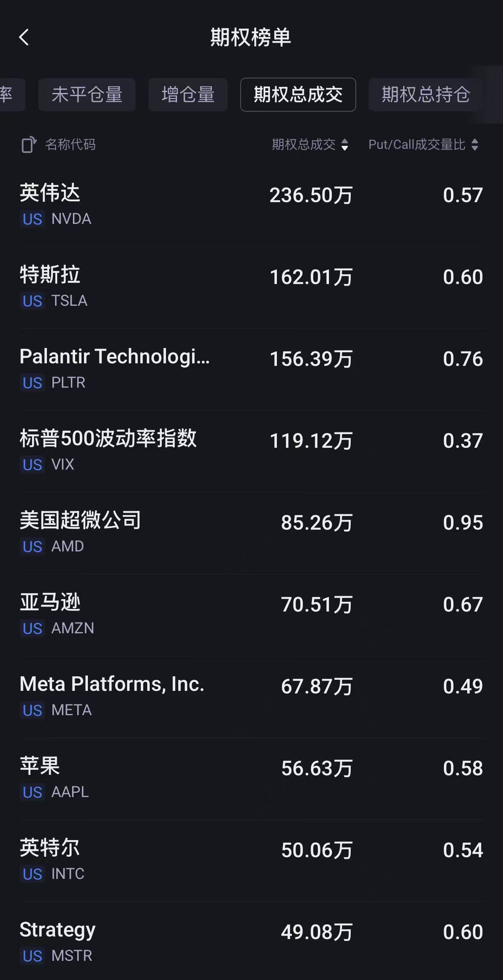
Task: Tap the back arrow icon
Action: (x=24, y=37)
